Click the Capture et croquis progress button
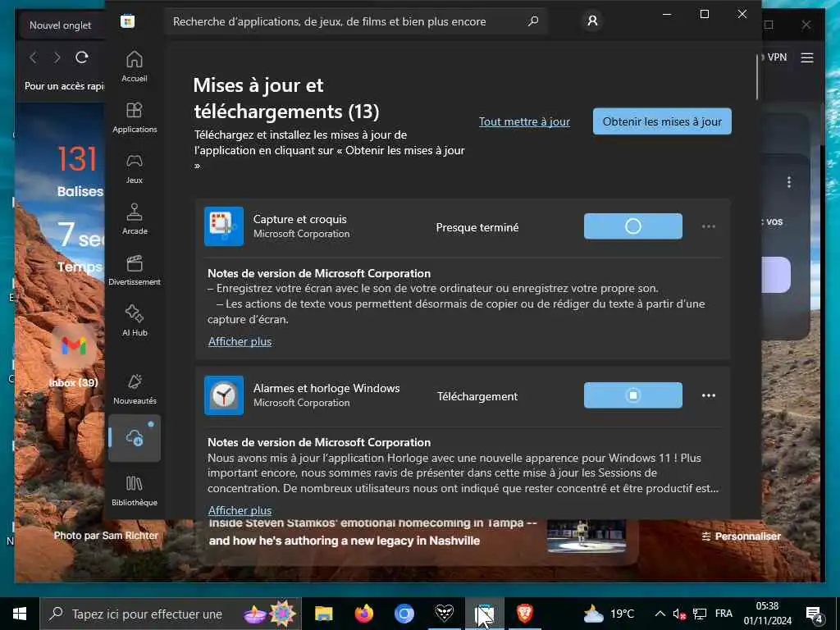 632,226
